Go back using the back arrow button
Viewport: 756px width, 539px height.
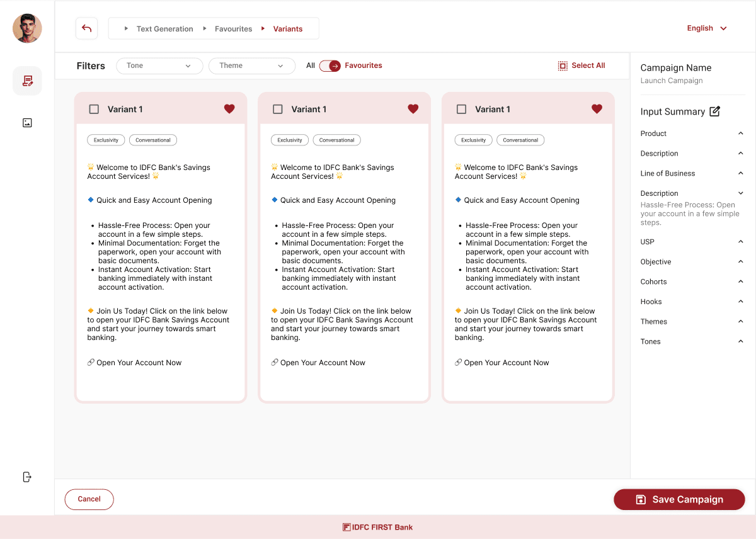(x=87, y=28)
